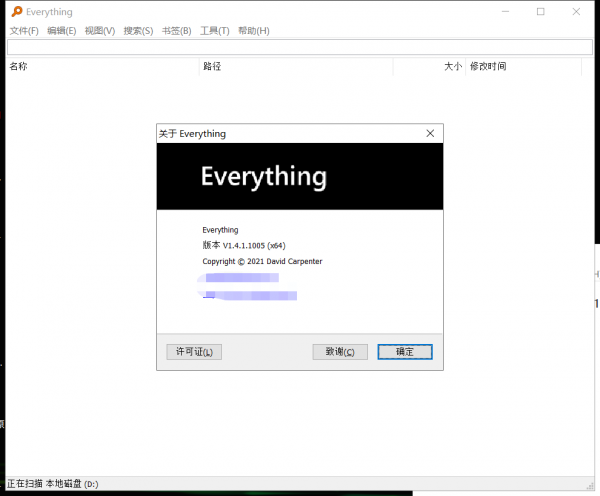
Task: Open the 视图(V) menu
Action: [100, 31]
